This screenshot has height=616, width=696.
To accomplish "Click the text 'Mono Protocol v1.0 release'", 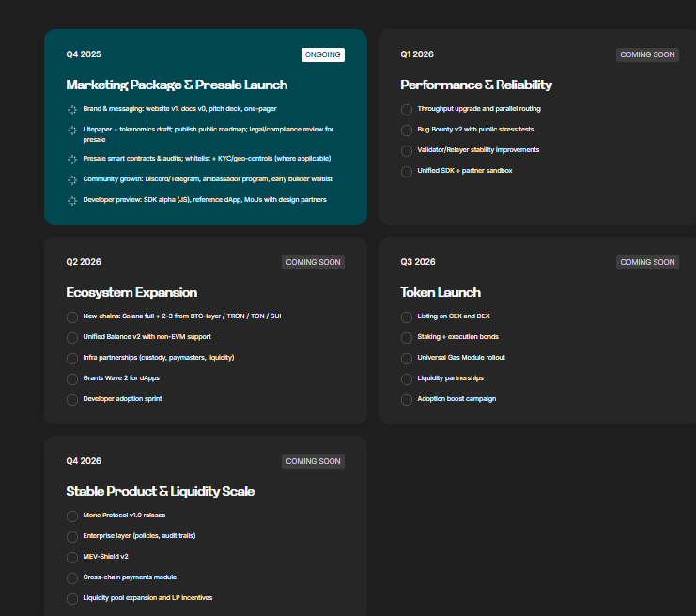I will pyautogui.click(x=124, y=515).
